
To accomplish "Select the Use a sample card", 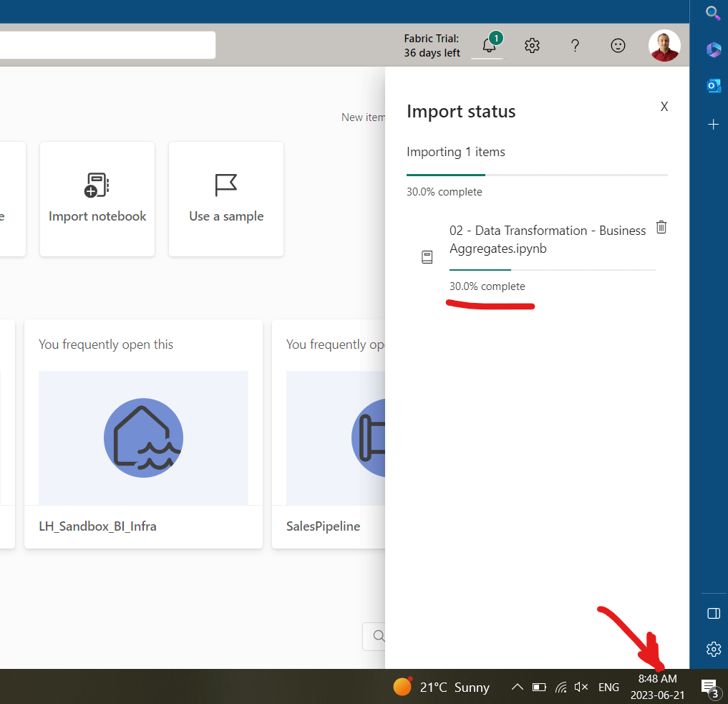I will point(225,199).
